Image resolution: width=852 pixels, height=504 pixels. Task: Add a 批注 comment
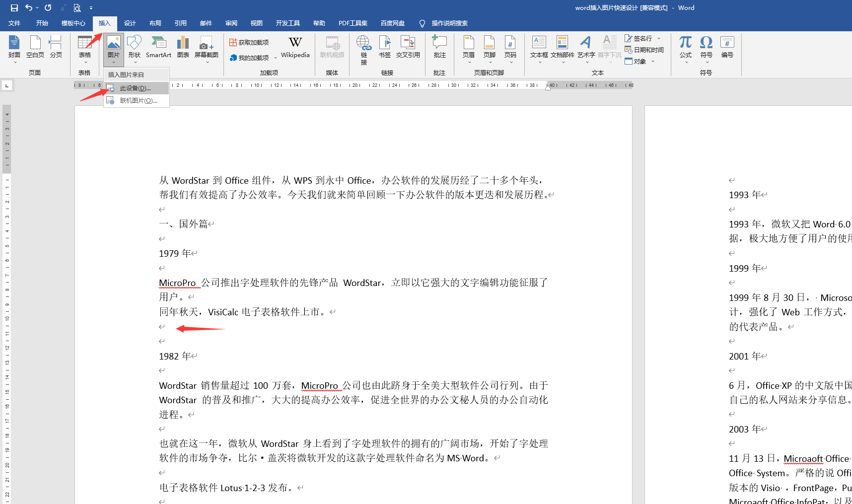(x=439, y=47)
